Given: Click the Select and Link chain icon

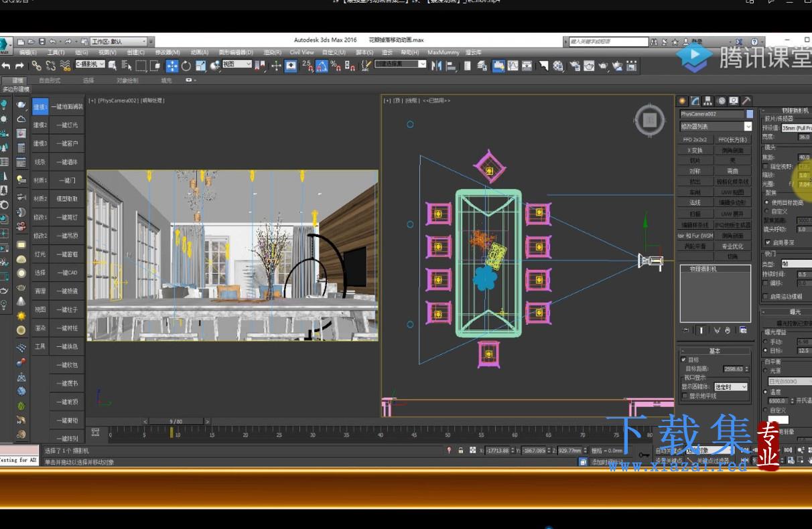Looking at the screenshot, I should point(36,66).
